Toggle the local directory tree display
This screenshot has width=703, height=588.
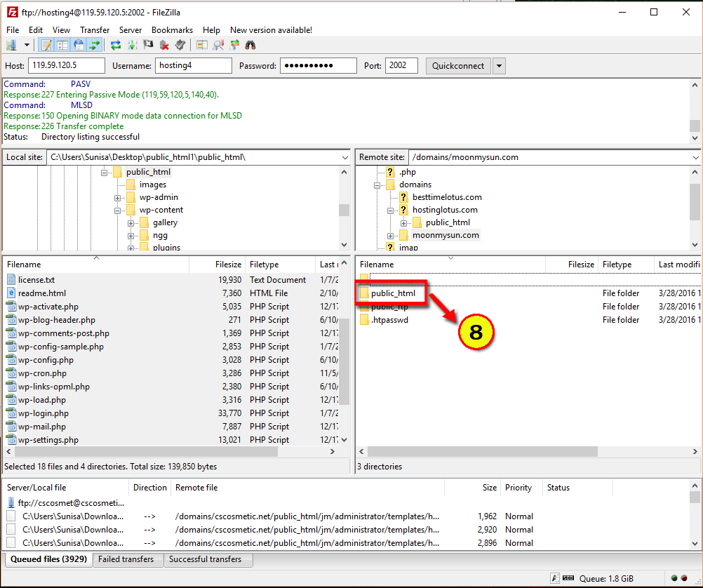coord(62,45)
